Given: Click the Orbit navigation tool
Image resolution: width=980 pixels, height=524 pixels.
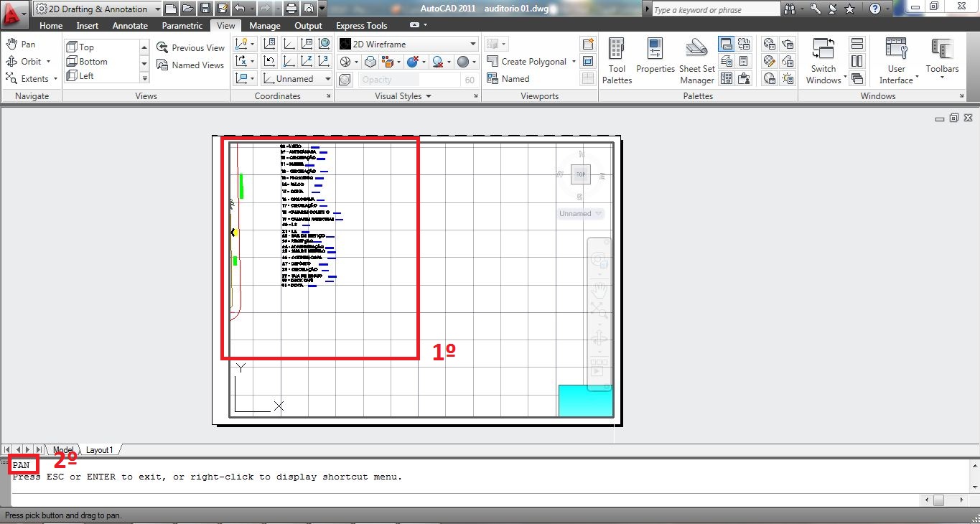Looking at the screenshot, I should click(28, 62).
